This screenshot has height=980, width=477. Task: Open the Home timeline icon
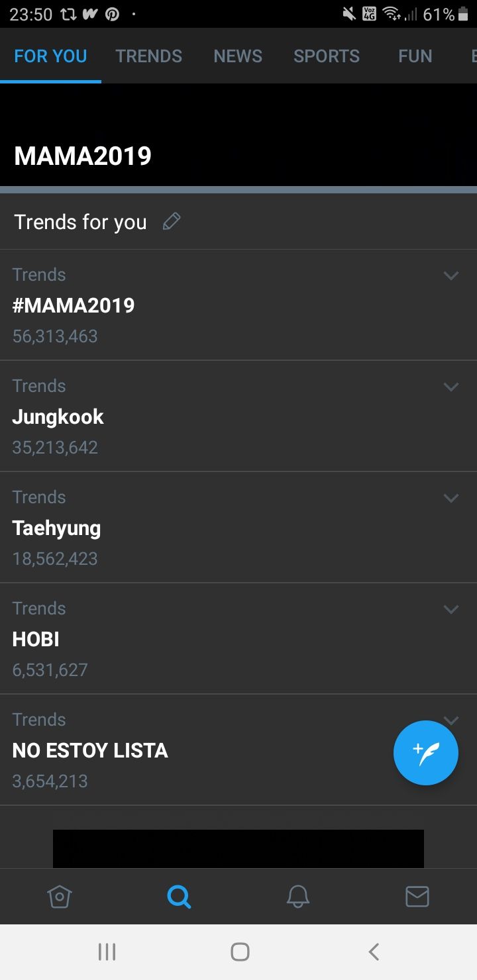(60, 897)
